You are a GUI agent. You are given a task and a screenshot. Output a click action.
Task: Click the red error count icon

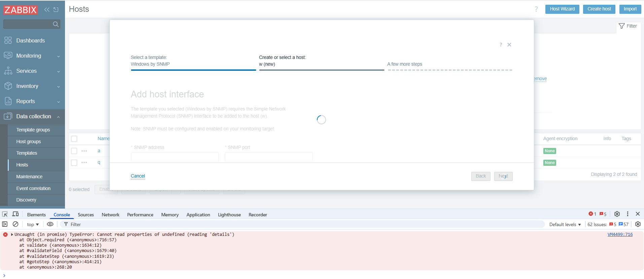(x=591, y=214)
